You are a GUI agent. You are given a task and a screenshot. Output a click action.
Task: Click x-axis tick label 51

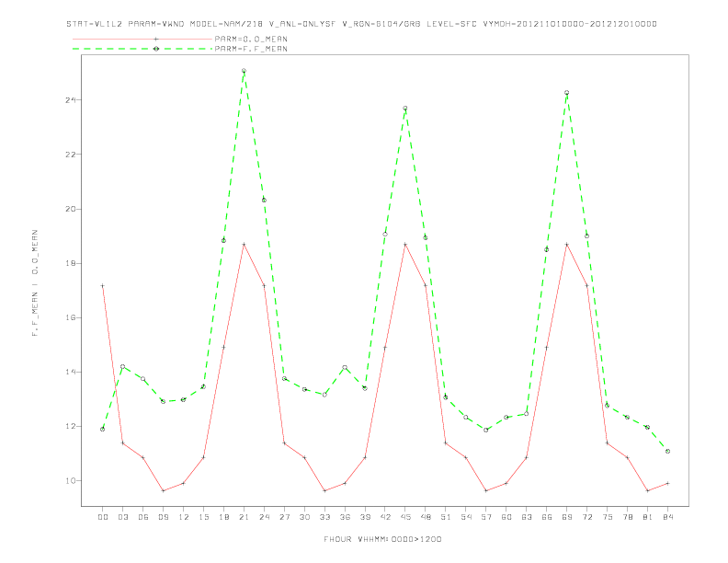click(446, 517)
